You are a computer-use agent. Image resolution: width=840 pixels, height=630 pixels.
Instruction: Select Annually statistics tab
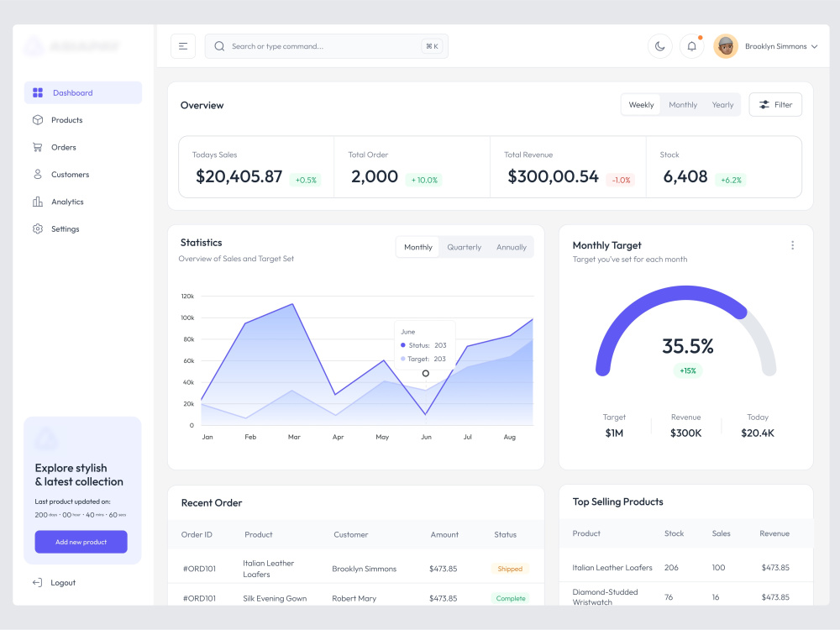click(x=511, y=247)
